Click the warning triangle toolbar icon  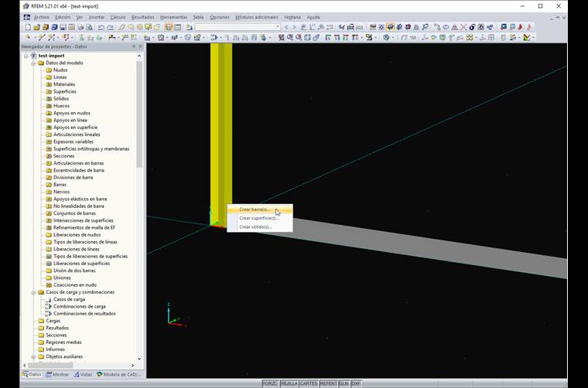(454, 27)
